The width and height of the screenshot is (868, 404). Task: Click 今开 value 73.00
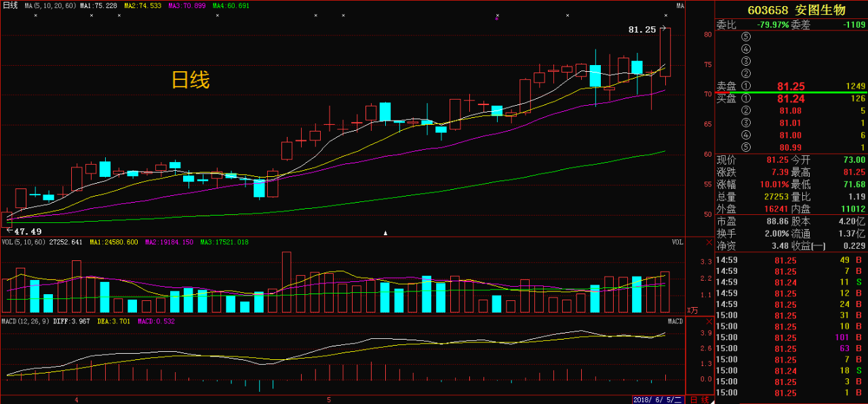point(854,160)
